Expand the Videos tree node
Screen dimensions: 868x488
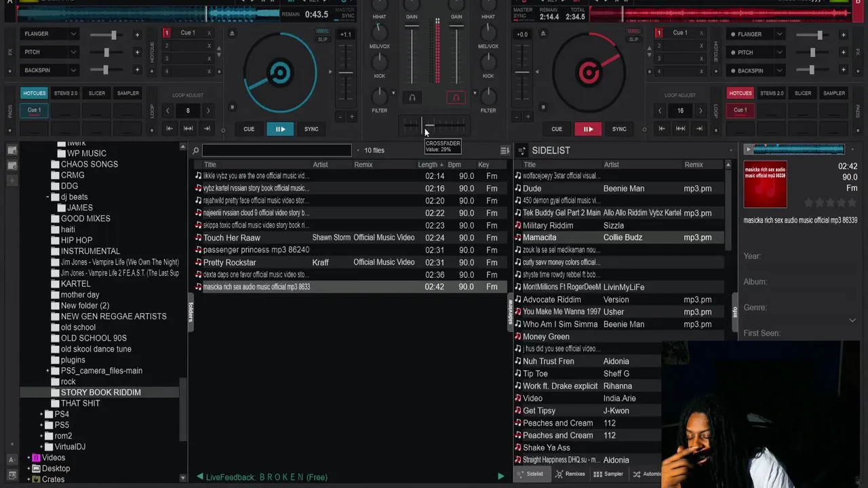tap(28, 457)
